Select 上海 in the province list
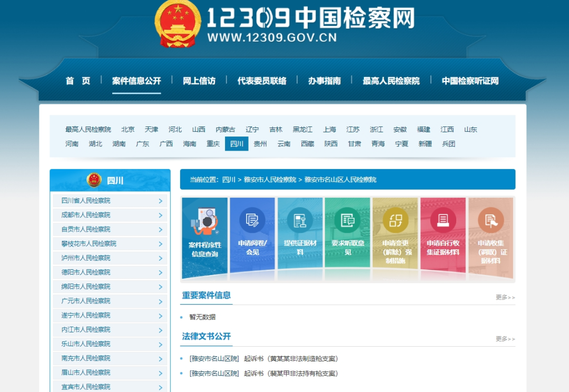 click(x=329, y=130)
